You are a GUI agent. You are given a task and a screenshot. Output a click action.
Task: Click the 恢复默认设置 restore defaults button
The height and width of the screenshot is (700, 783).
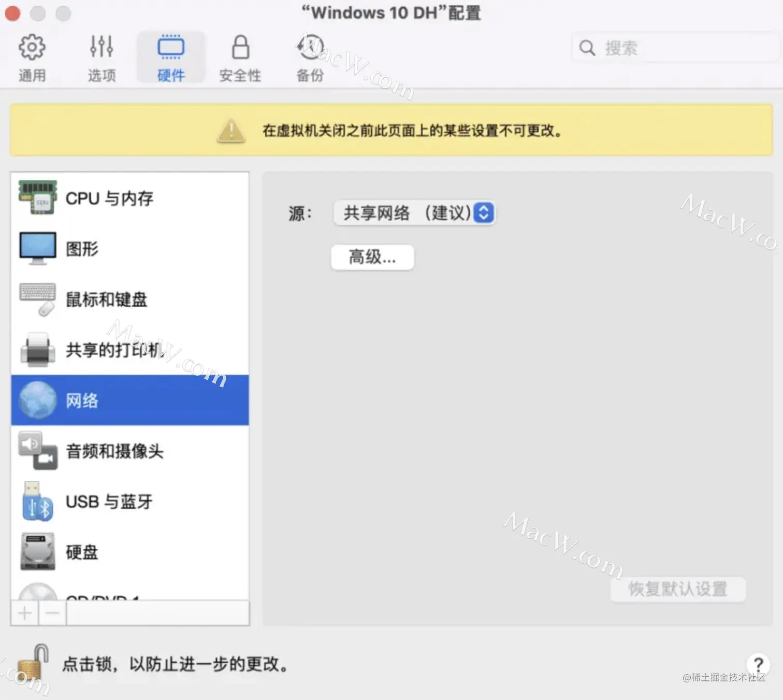pos(678,589)
